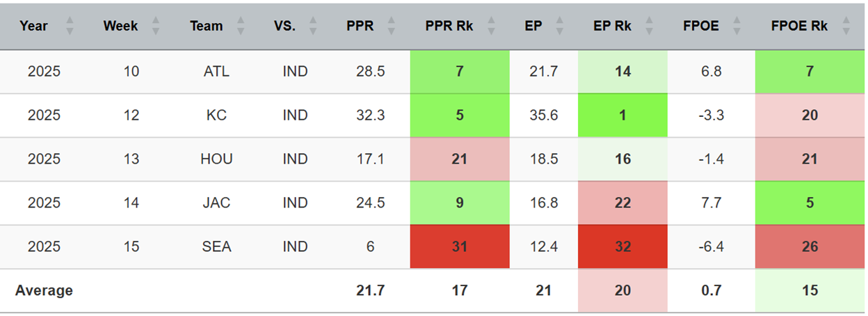Click the Average row label
The height and width of the screenshot is (316, 868).
click(x=44, y=290)
